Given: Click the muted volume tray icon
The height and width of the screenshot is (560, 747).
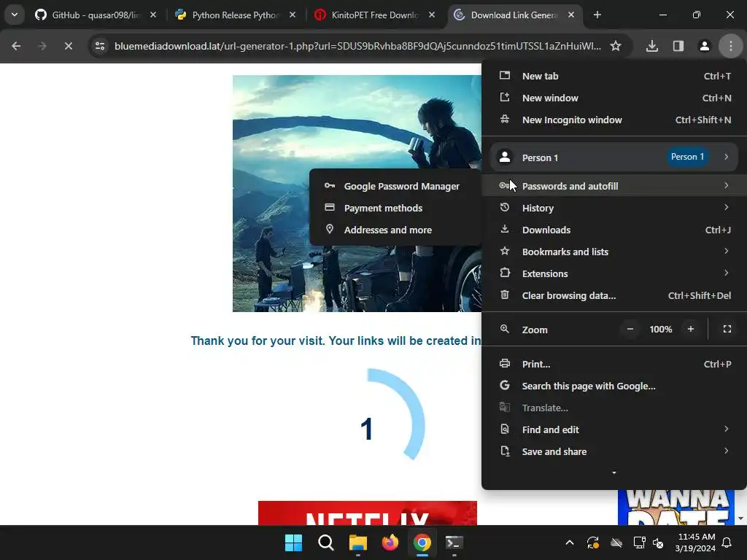Looking at the screenshot, I should 658,542.
